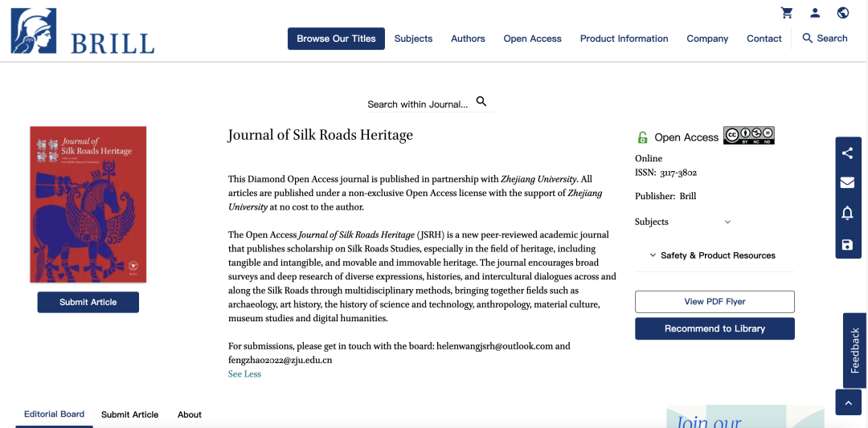
Task: Click the Creative Commons license badge
Action: pyautogui.click(x=749, y=136)
